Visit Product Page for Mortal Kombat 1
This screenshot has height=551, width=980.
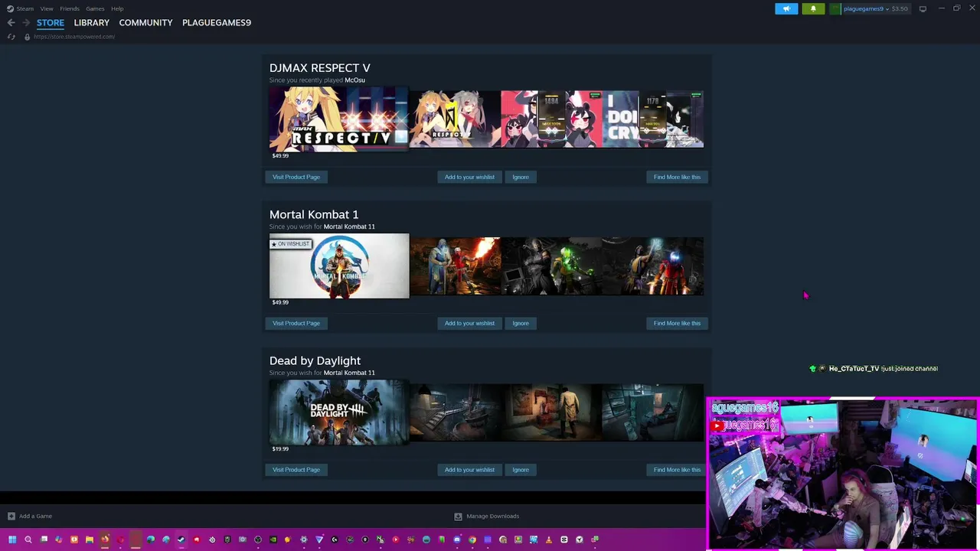coord(296,323)
